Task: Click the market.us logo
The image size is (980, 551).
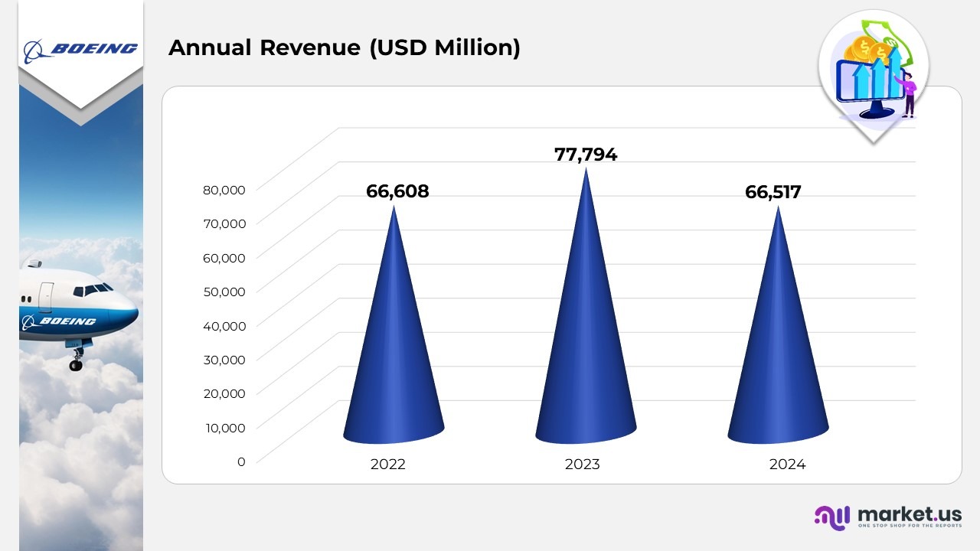Action: pyautogui.click(x=887, y=517)
